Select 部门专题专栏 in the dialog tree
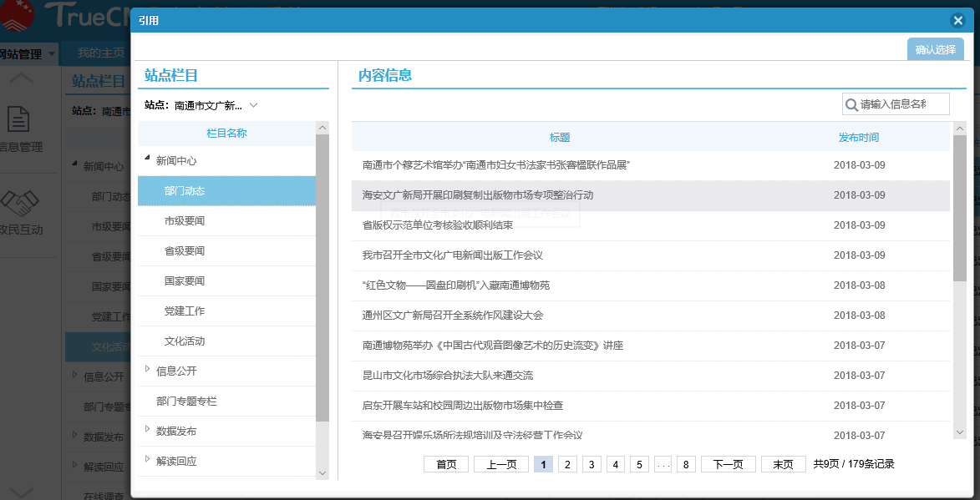 [x=227, y=401]
